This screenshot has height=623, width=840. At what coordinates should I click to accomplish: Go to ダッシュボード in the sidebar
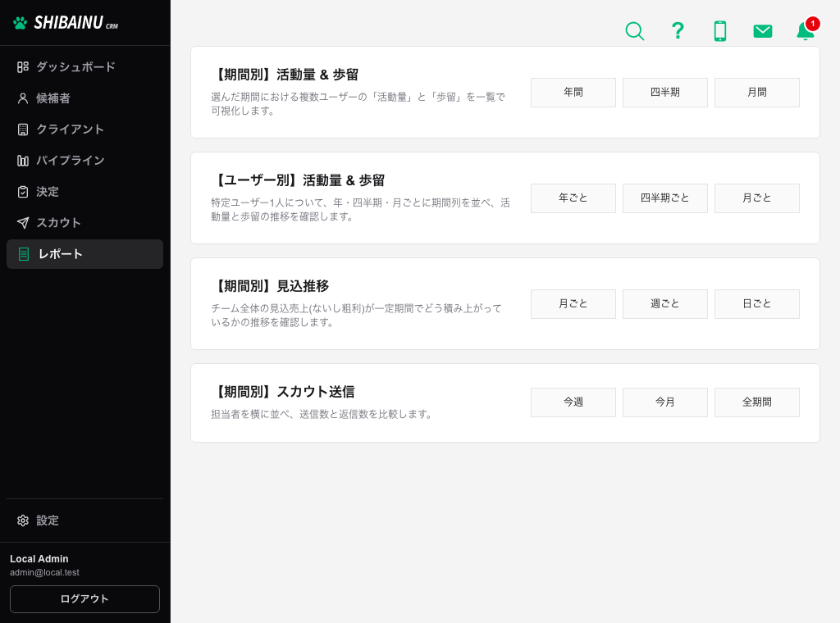(x=84, y=67)
